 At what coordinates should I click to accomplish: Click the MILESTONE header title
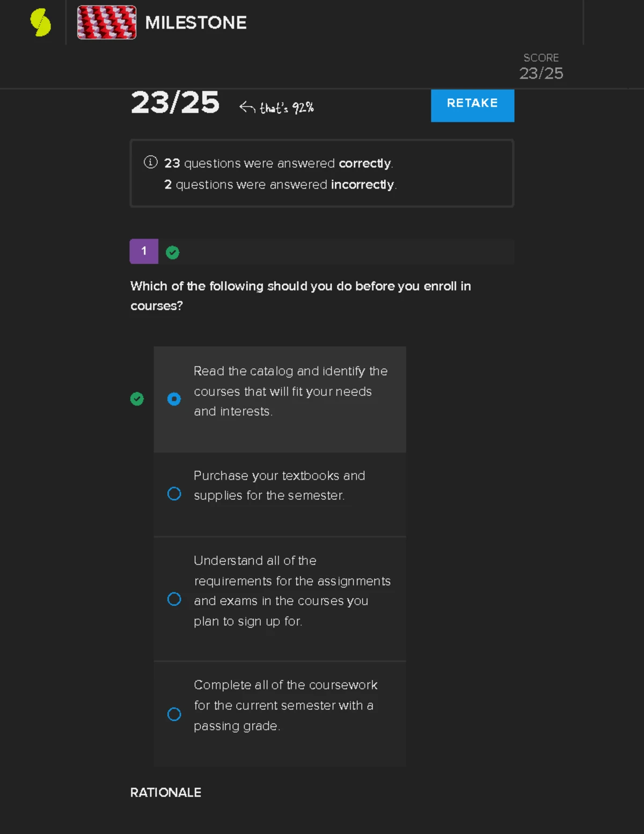[196, 23]
